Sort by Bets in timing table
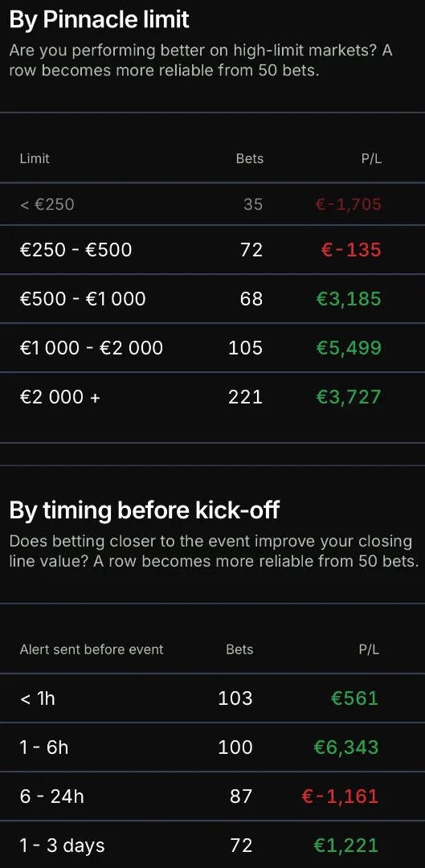The height and width of the screenshot is (868, 425). point(239,649)
